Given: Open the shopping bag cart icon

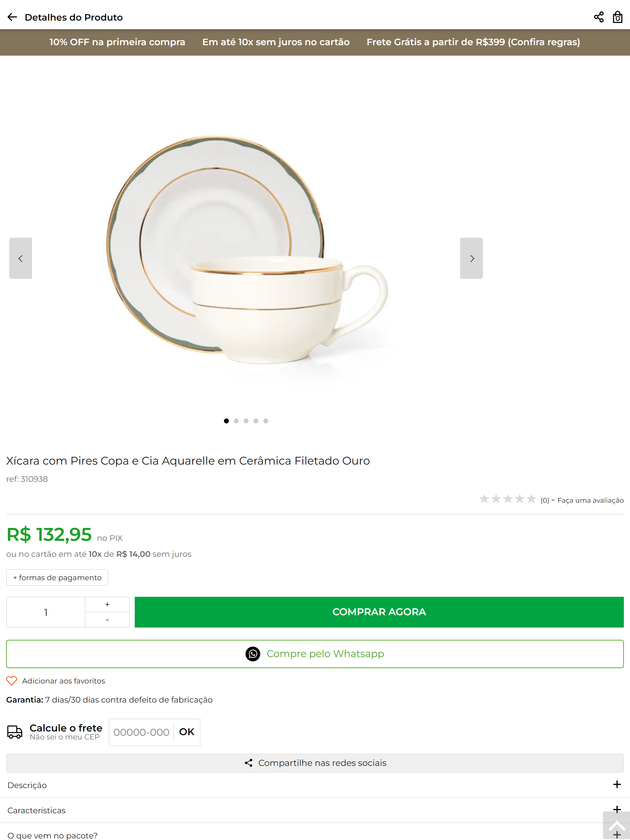Looking at the screenshot, I should pyautogui.click(x=617, y=17).
